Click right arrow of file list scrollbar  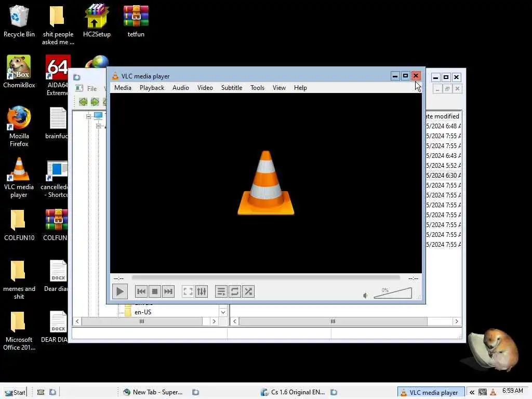point(457,321)
